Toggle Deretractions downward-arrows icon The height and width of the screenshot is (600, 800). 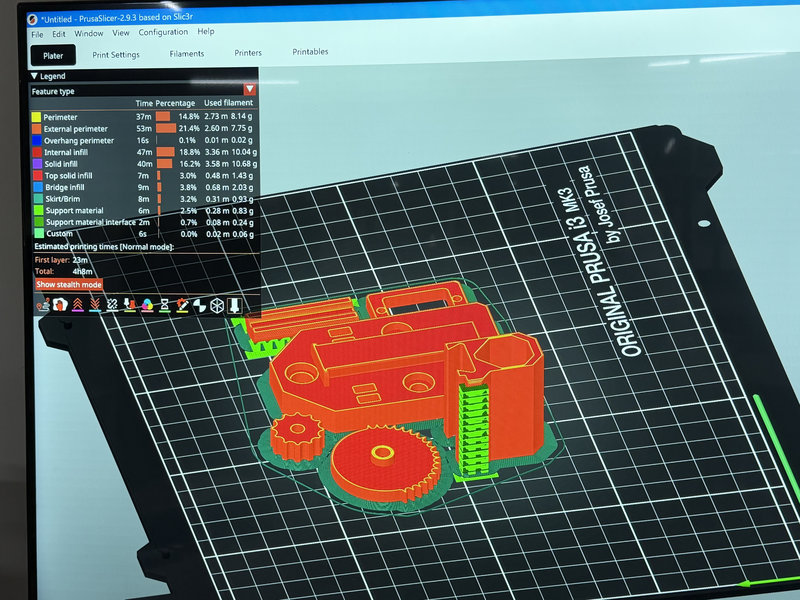95,305
